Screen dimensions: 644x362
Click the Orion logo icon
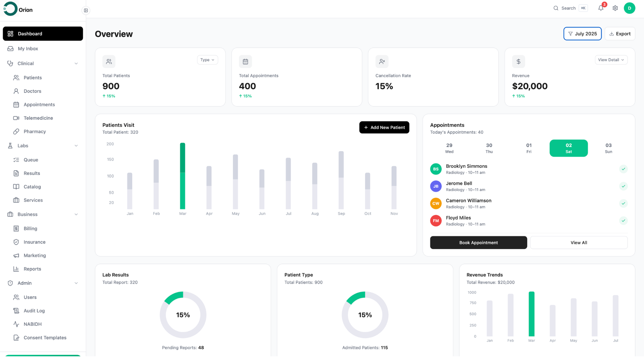coord(10,9)
